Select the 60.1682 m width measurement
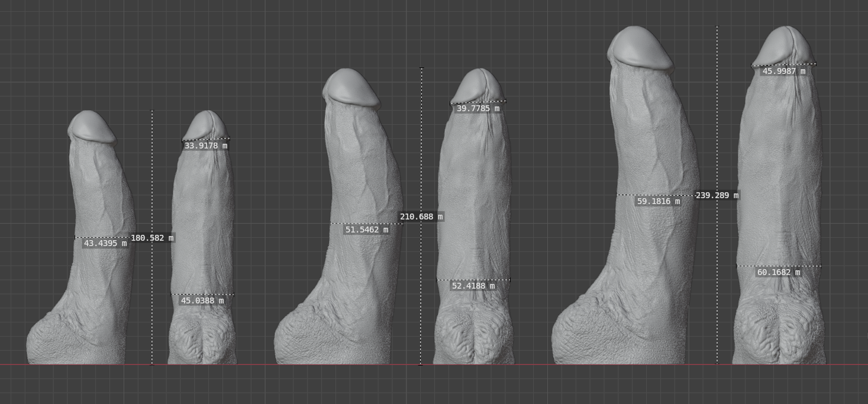Screen dimensions: 868x404 (x=779, y=273)
